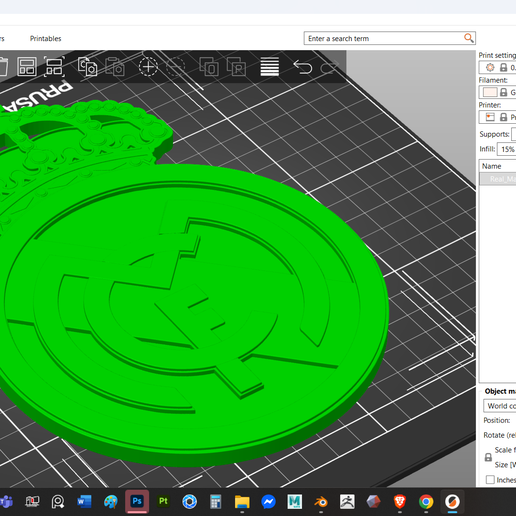The width and height of the screenshot is (516, 516).
Task: Open the Paint app from the taskbar
Action: pyautogui.click(x=111, y=501)
